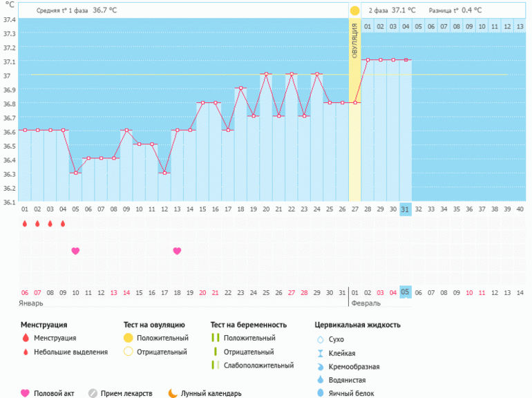
Task: Select the Сухо cervical fluid drop icon
Action: (x=320, y=339)
